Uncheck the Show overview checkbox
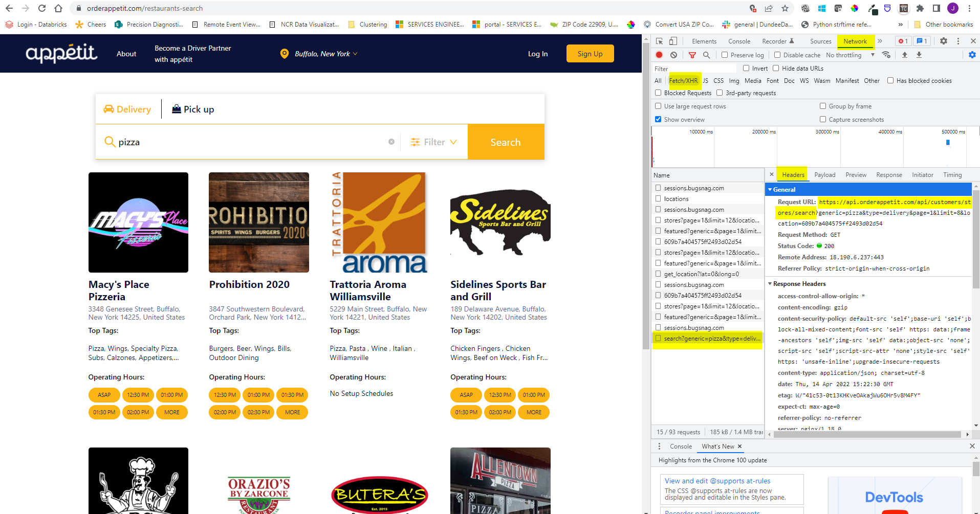This screenshot has height=514, width=980. 658,119
